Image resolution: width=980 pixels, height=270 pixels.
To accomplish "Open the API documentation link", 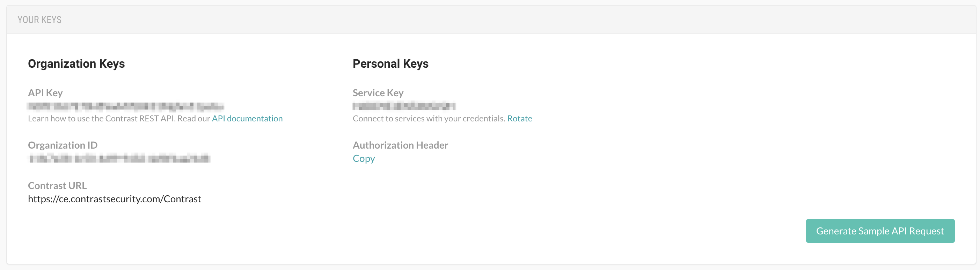I will tap(247, 118).
